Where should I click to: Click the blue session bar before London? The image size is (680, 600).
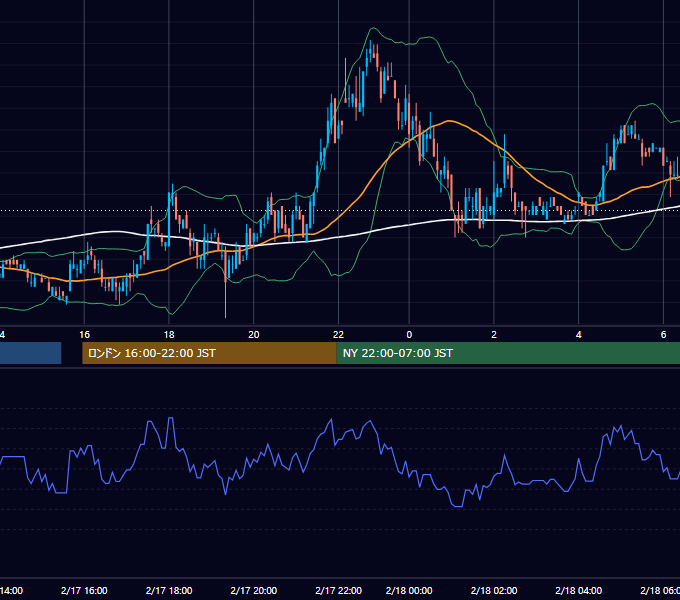point(30,353)
